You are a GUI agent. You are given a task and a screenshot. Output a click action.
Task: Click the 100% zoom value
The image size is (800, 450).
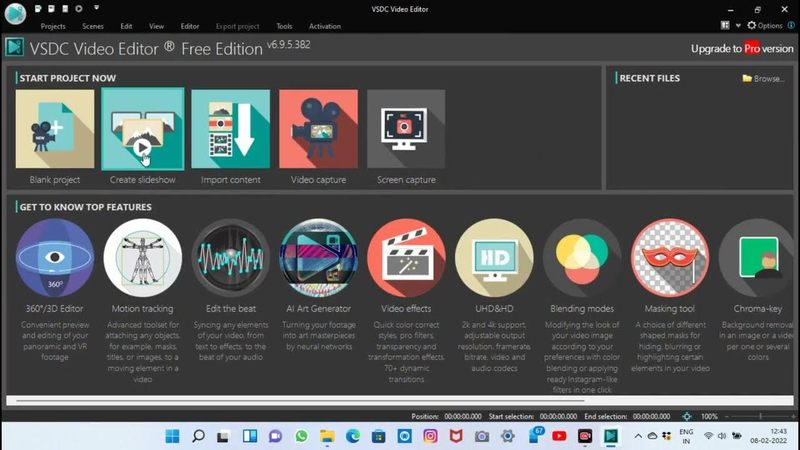coord(709,416)
